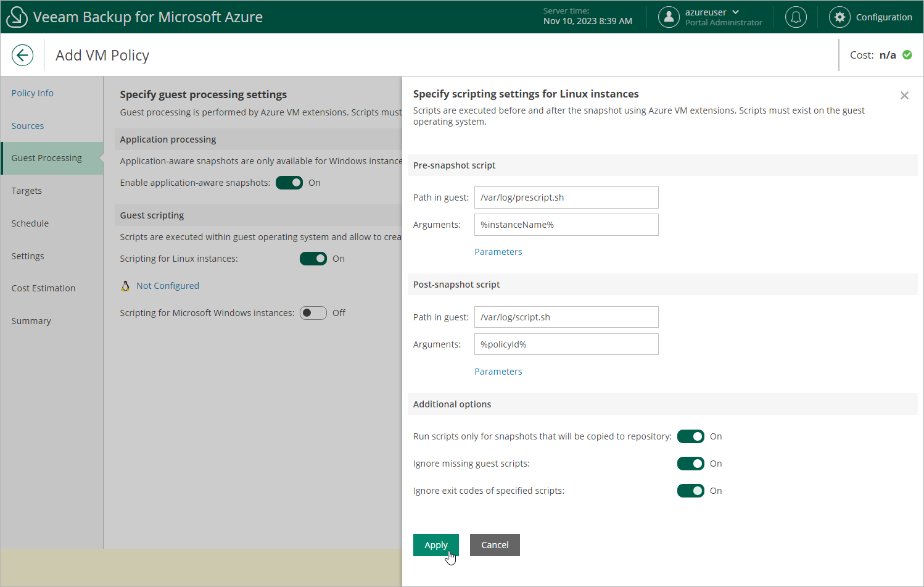Toggle run scripts only for copied snapshots
The image size is (924, 587).
pos(691,436)
